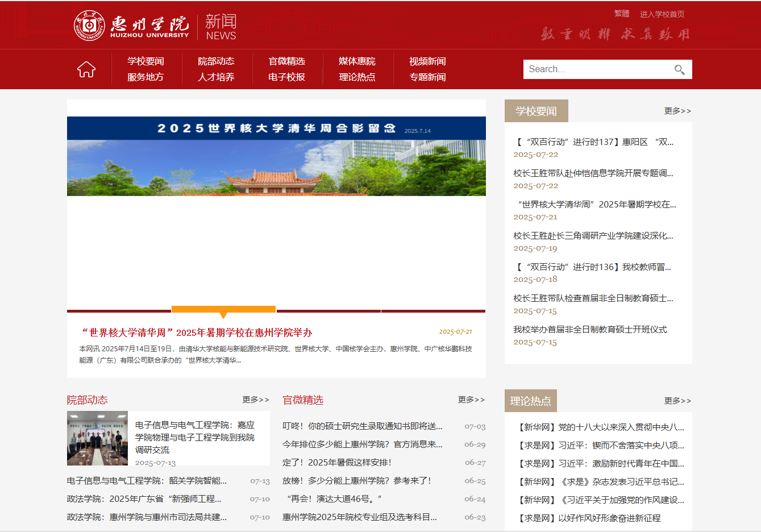Open the 学校要闻 menu item
The width and height of the screenshot is (761, 532).
[x=145, y=61]
